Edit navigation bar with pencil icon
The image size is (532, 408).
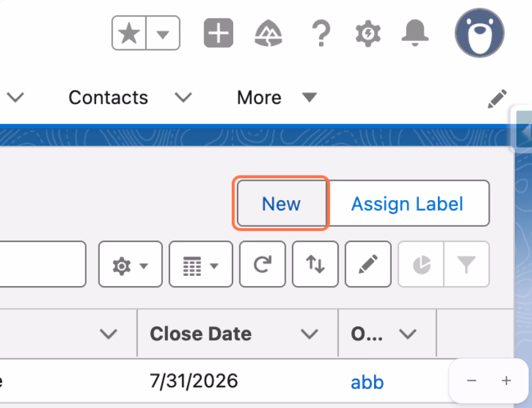pos(497,99)
